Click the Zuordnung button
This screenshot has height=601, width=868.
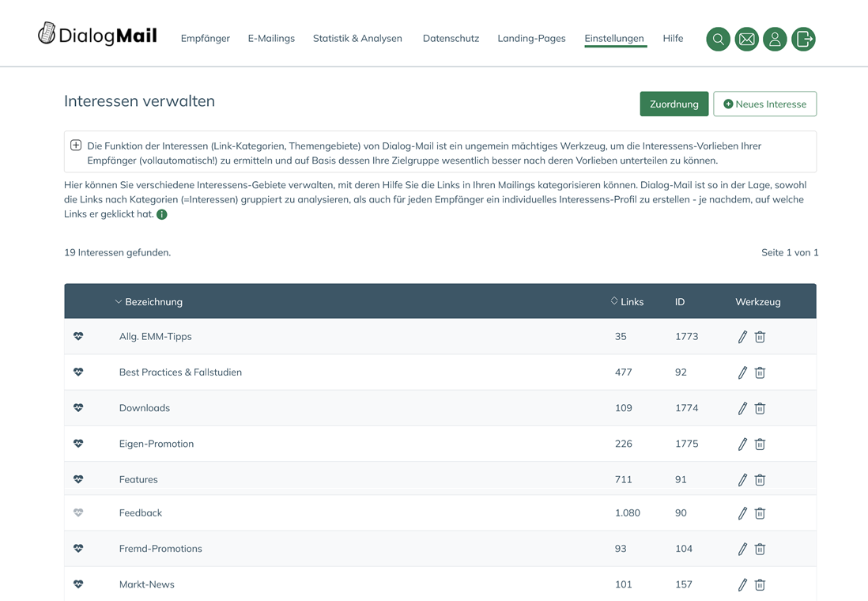(674, 104)
